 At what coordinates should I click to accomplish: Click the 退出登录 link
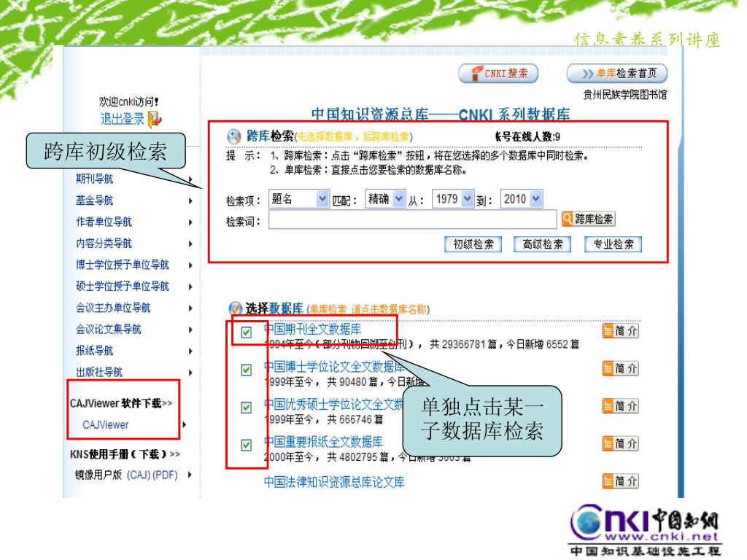pos(123,119)
